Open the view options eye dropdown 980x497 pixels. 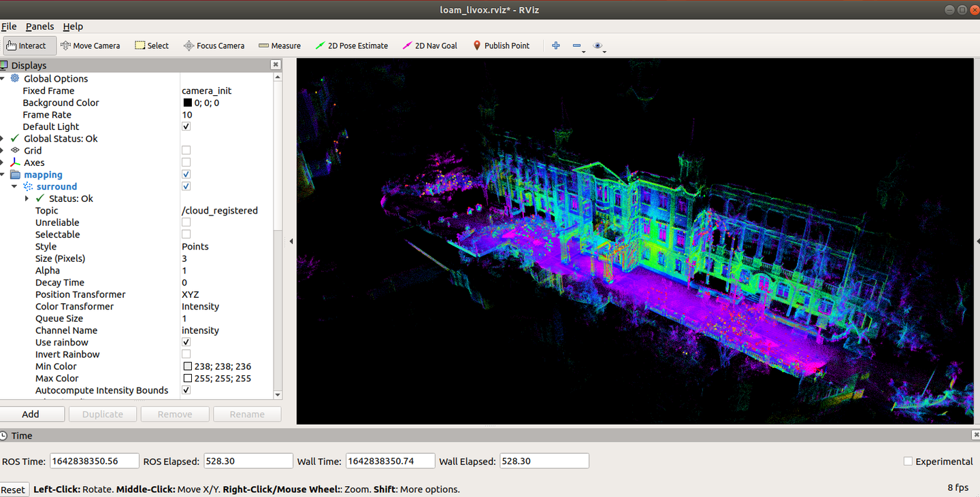(598, 46)
